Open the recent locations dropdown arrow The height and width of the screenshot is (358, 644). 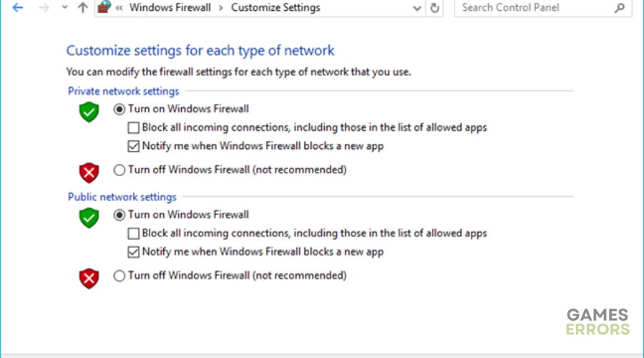pos(64,7)
